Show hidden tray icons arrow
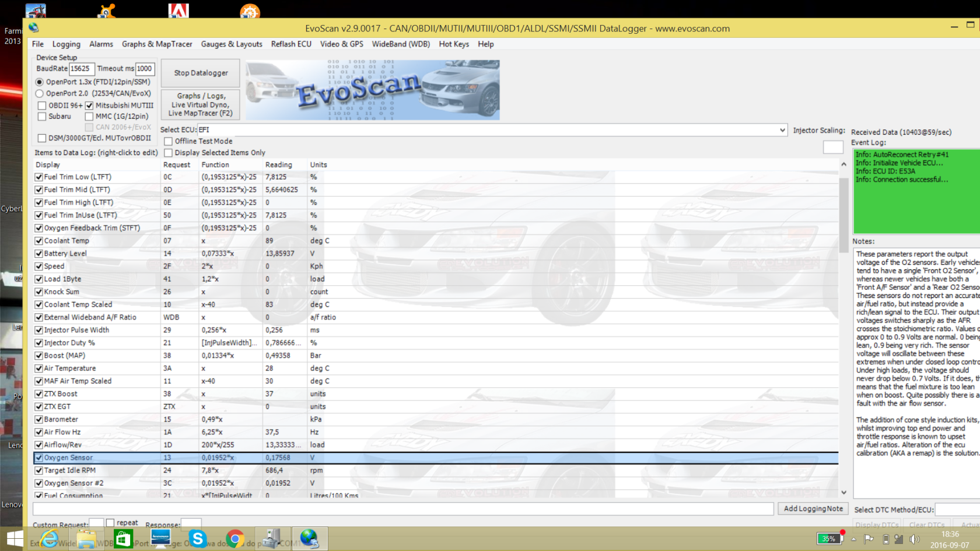This screenshot has height=551, width=980. pos(853,539)
